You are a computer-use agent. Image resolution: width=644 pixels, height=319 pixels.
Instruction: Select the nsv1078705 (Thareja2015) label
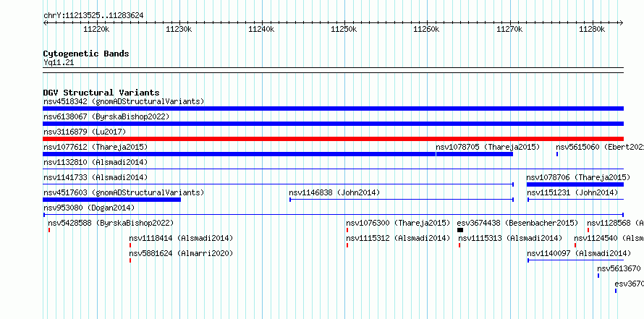coord(488,147)
